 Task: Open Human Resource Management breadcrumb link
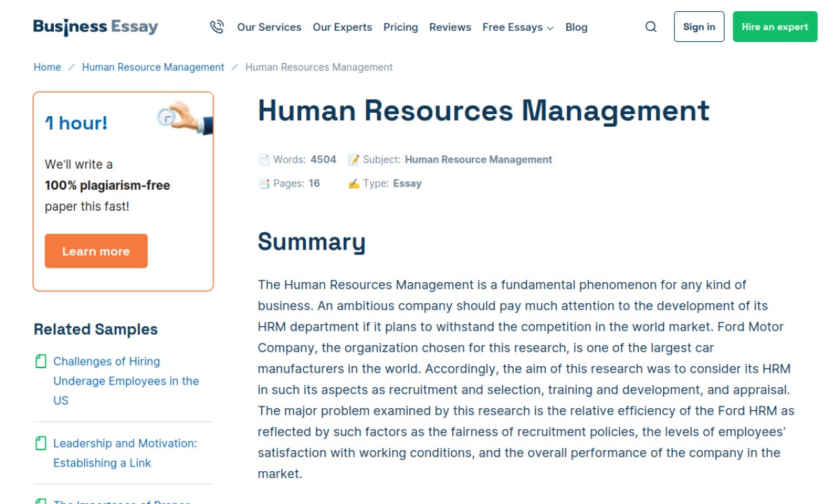coord(153,67)
